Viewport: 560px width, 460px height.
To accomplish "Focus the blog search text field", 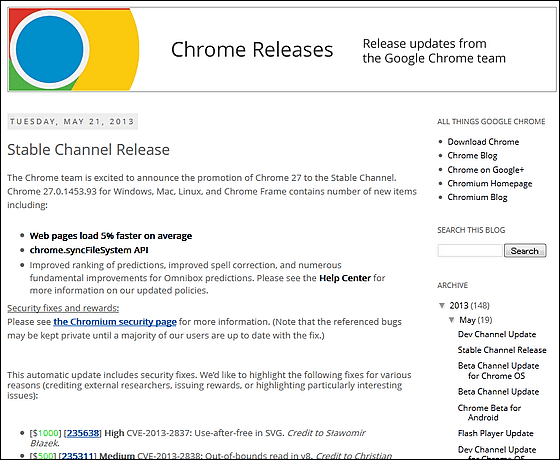I will [470, 250].
